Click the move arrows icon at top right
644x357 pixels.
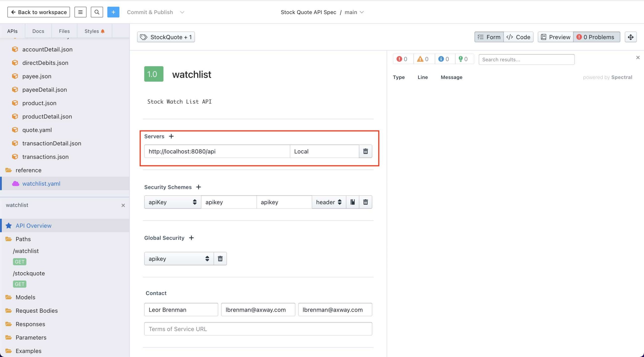click(x=630, y=37)
